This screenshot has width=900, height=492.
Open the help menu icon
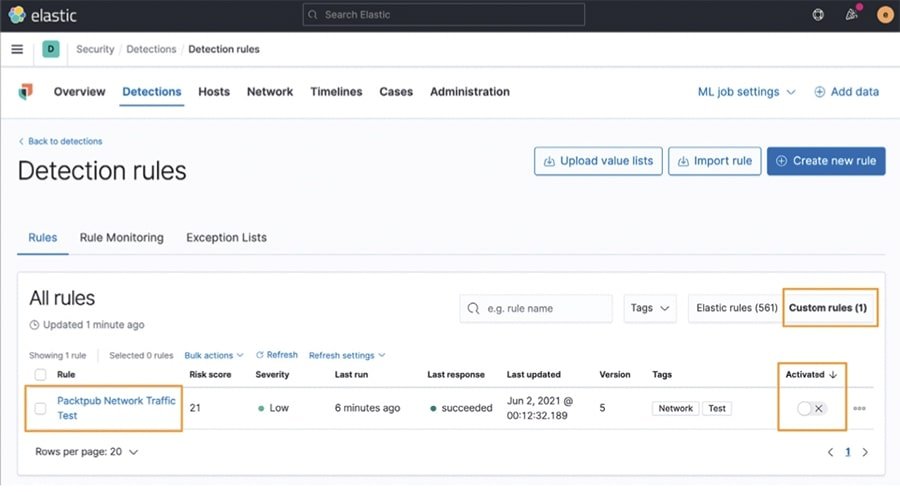point(818,15)
